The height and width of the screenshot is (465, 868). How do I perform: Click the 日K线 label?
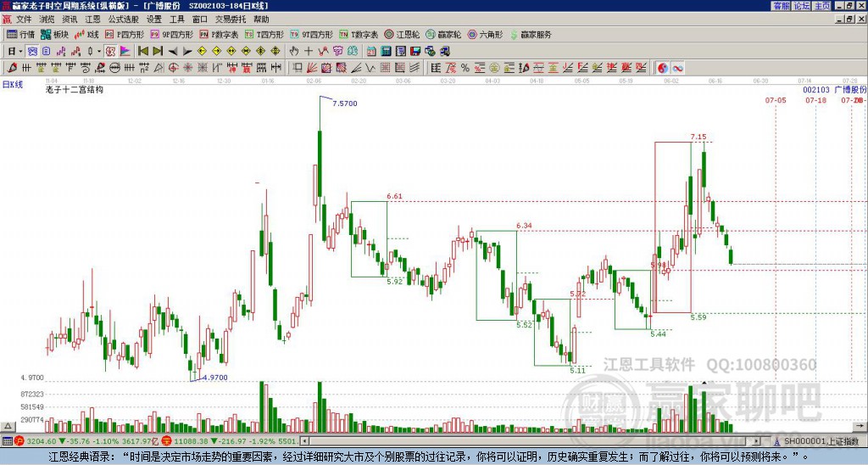[13, 85]
